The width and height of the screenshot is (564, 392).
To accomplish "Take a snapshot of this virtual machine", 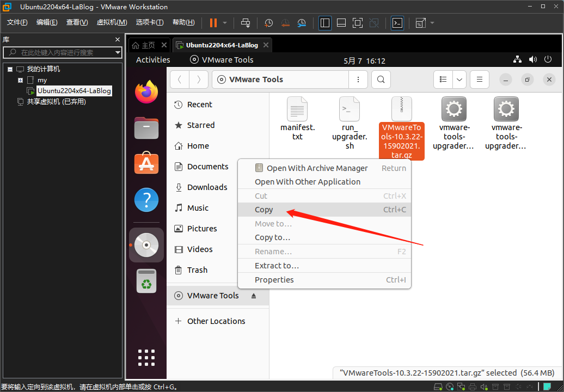I will point(268,23).
